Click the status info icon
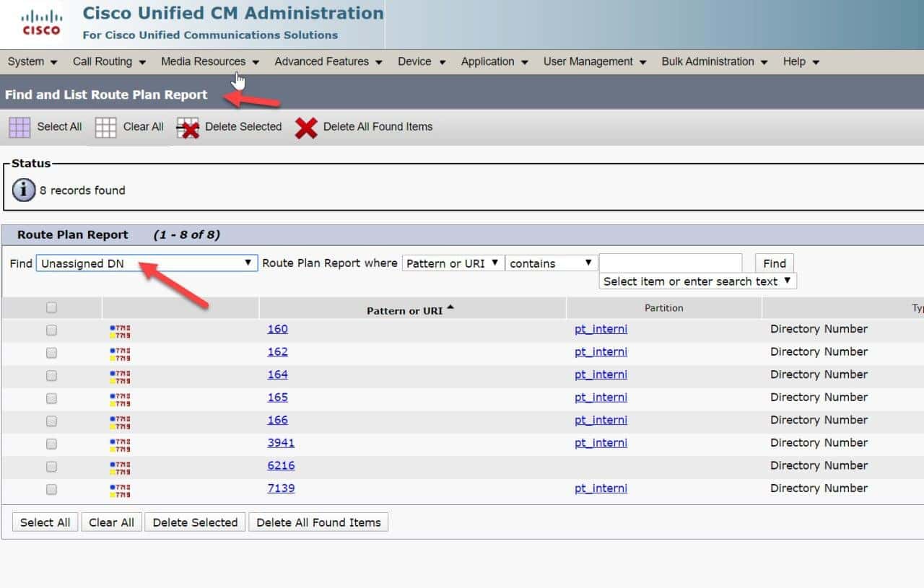924x588 pixels. tap(24, 190)
